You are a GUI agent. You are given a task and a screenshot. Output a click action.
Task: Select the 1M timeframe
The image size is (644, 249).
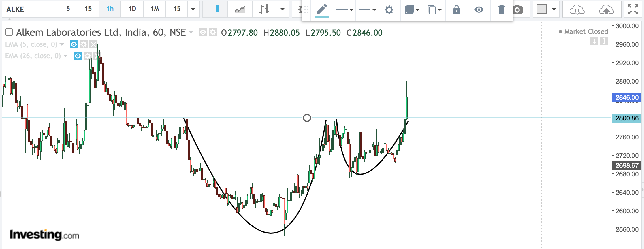click(155, 9)
